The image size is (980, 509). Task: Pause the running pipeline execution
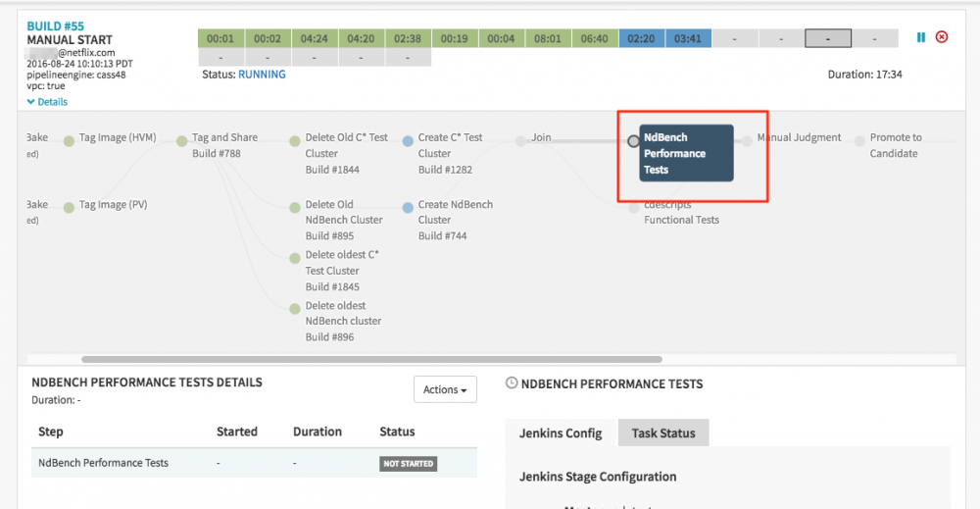click(921, 37)
